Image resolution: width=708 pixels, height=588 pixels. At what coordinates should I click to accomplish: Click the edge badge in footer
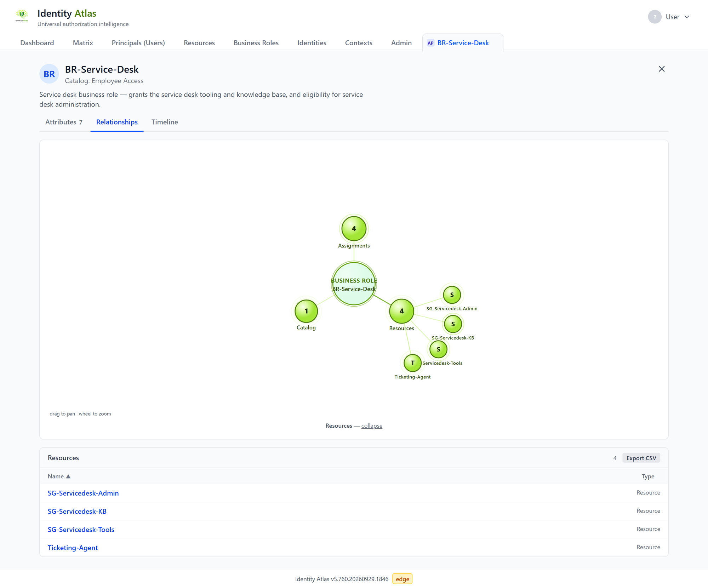(x=402, y=579)
